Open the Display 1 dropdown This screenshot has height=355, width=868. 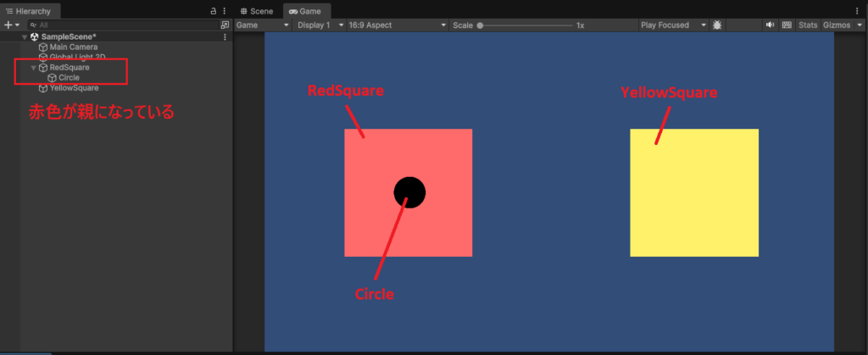tap(320, 25)
